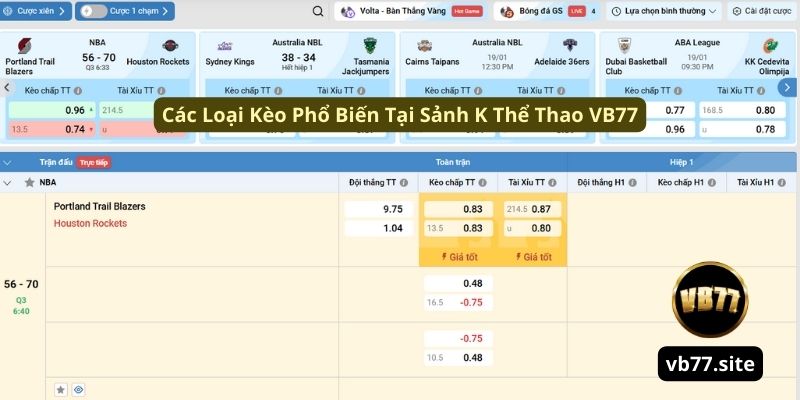Favorite the NBA league with star
Viewport: 800px width, 400px height.
30,182
